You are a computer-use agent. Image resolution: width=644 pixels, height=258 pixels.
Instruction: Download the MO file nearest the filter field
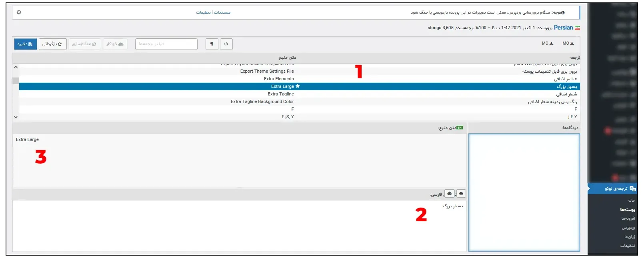548,44
